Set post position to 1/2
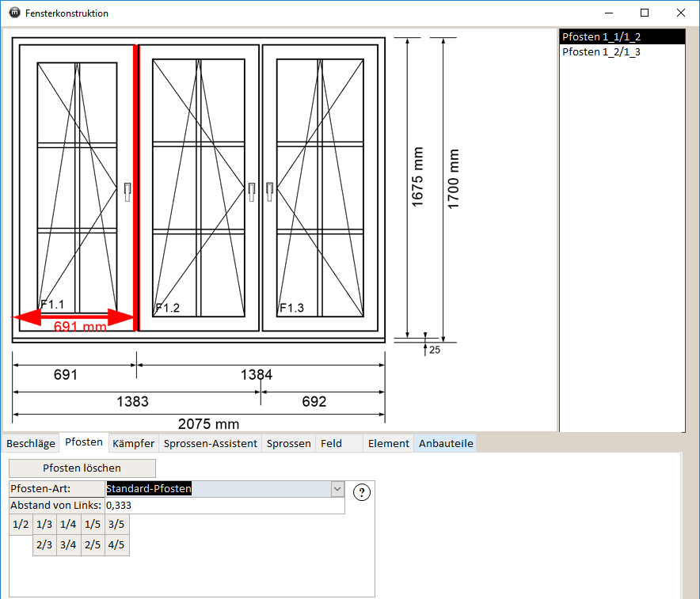This screenshot has width=700, height=599. (21, 524)
